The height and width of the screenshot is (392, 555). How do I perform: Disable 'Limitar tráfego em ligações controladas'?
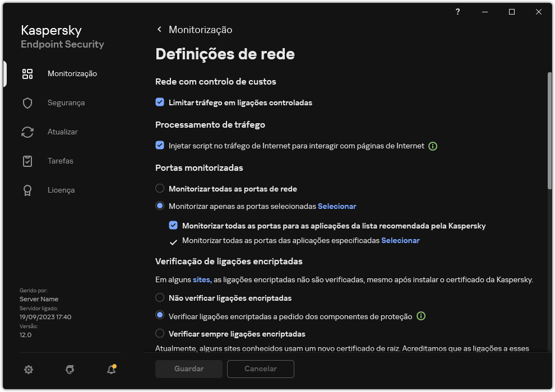[160, 102]
